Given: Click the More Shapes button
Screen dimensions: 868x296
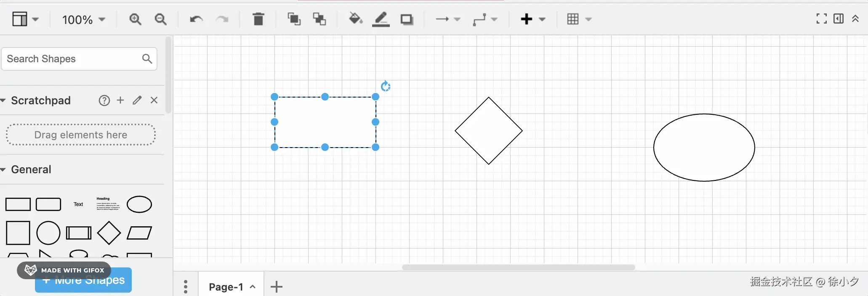Looking at the screenshot, I should click(83, 280).
